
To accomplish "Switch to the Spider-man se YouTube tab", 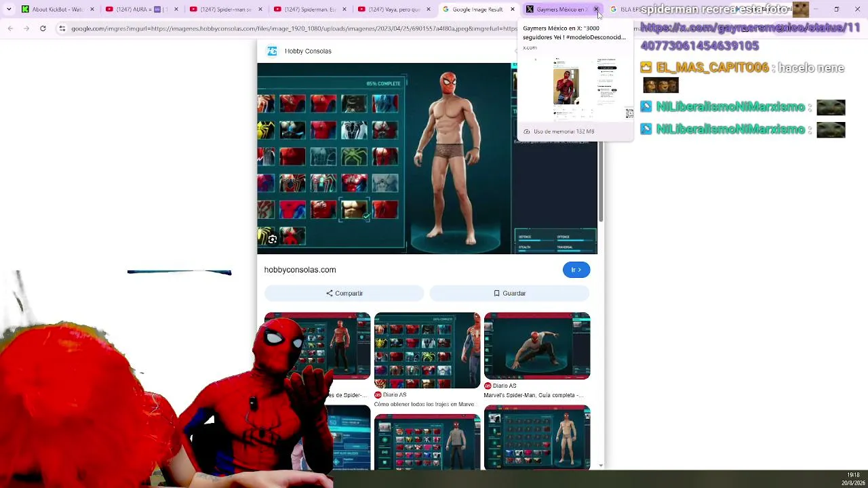I will tap(225, 9).
